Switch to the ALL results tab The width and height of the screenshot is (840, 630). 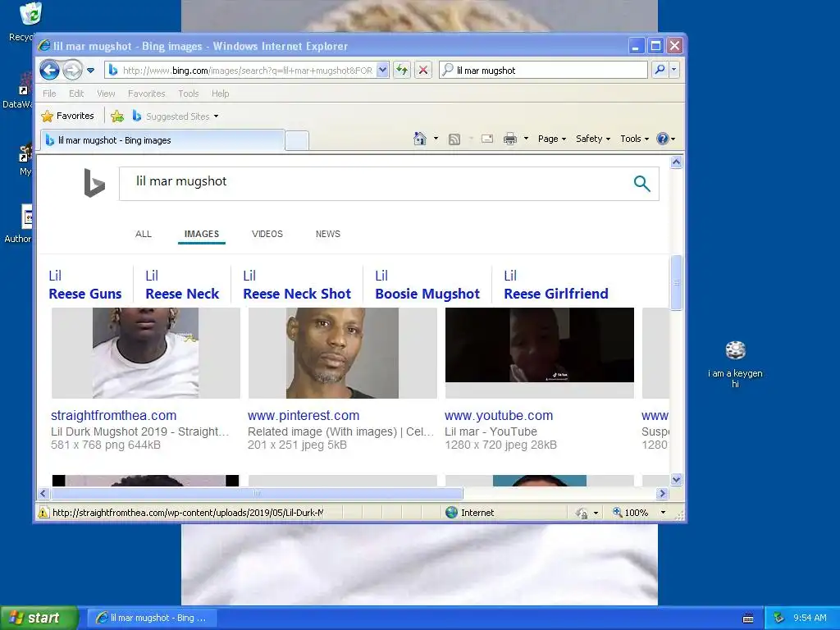[x=144, y=234]
